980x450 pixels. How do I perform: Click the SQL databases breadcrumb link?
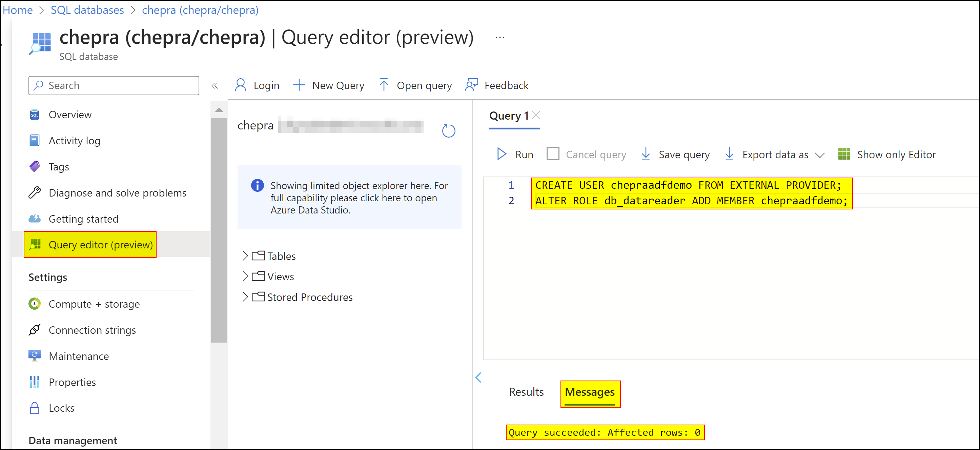(87, 10)
